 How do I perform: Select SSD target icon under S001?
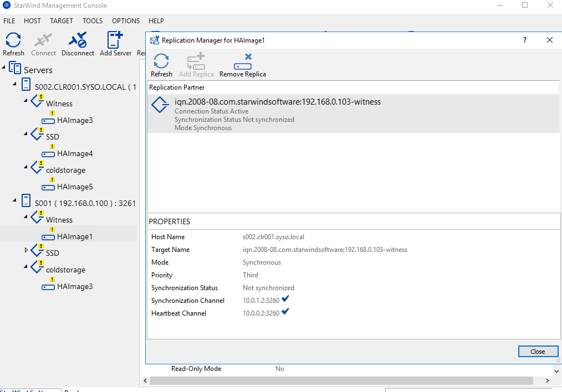pyautogui.click(x=37, y=251)
